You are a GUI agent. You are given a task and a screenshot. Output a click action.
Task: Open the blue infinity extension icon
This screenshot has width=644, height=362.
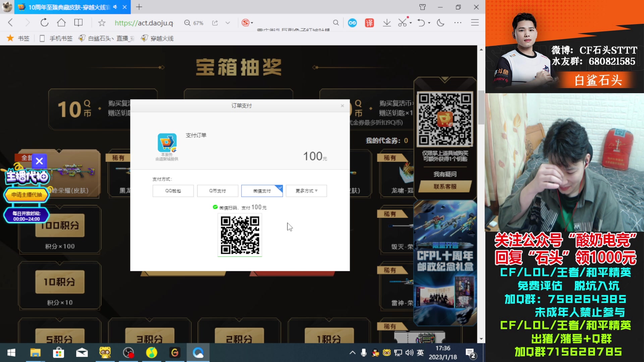coord(352,23)
